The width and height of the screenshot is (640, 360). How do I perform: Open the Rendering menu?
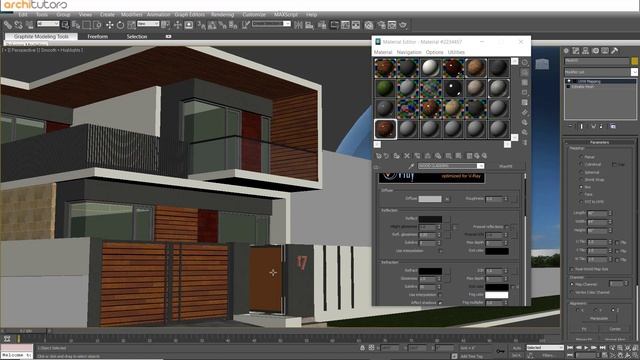coord(222,14)
